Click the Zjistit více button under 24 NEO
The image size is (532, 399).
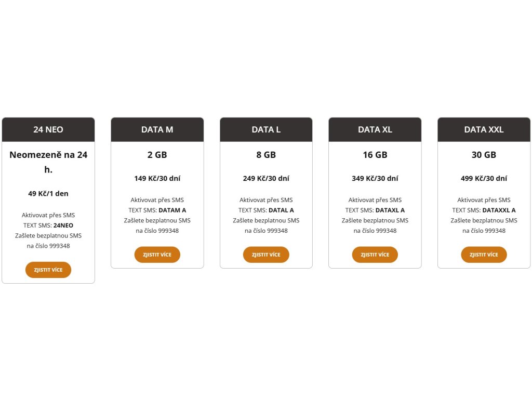click(48, 270)
